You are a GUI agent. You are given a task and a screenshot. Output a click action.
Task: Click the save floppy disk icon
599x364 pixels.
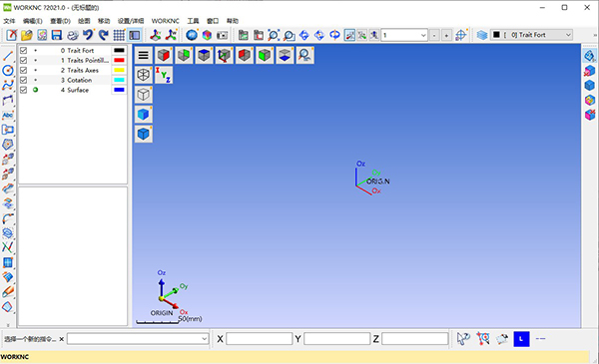[57, 35]
